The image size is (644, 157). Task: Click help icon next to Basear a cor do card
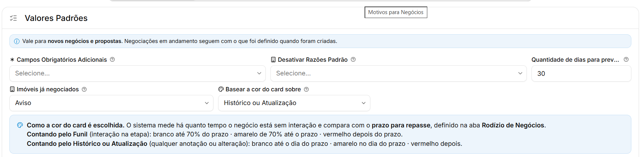click(x=306, y=89)
